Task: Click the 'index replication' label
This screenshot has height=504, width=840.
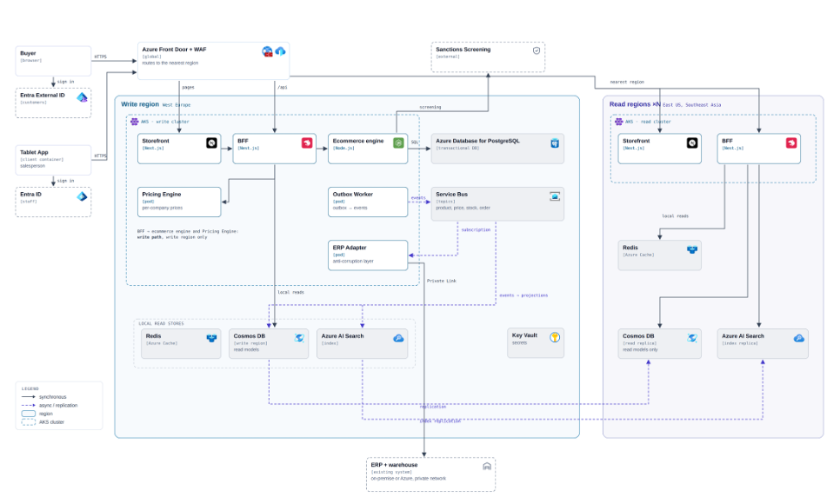Action: click(x=440, y=421)
